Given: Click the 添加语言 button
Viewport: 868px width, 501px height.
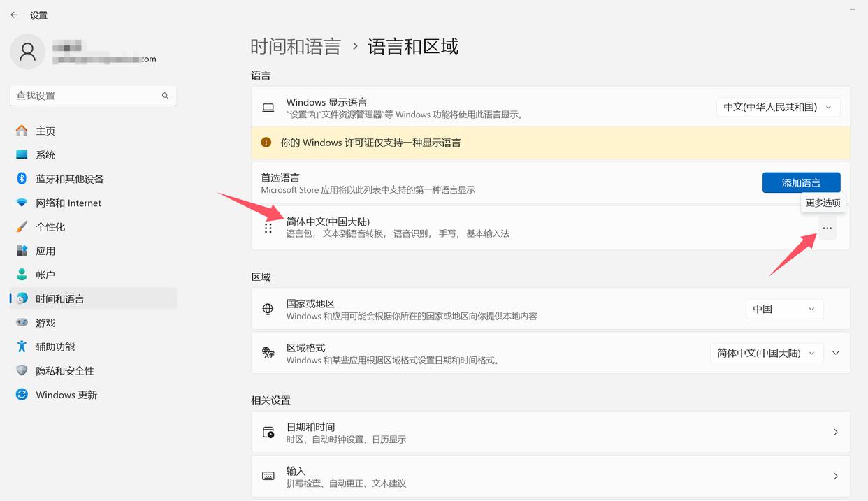Looking at the screenshot, I should coord(801,183).
